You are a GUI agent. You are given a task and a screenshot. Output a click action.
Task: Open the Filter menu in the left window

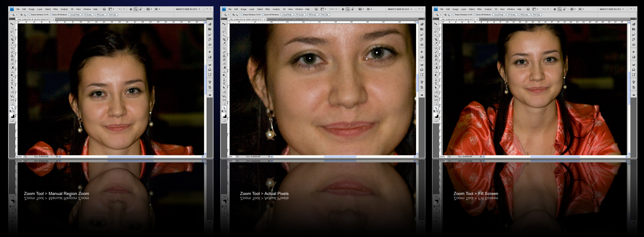coord(56,9)
